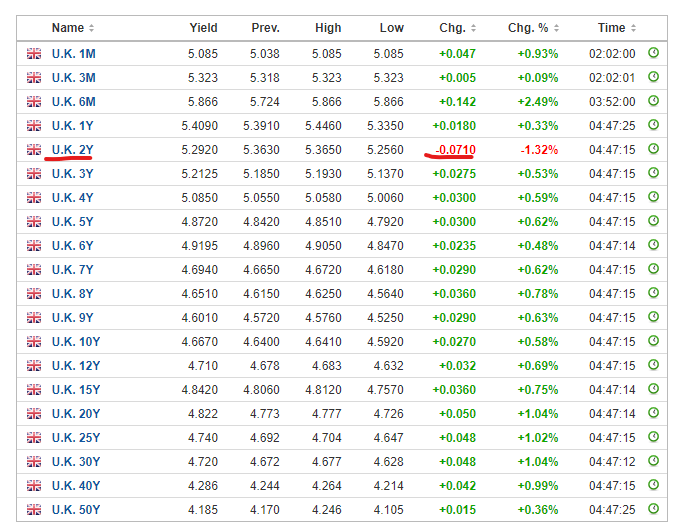
Task: Click the clock icon in U.K. 50Y row
Action: 653,509
